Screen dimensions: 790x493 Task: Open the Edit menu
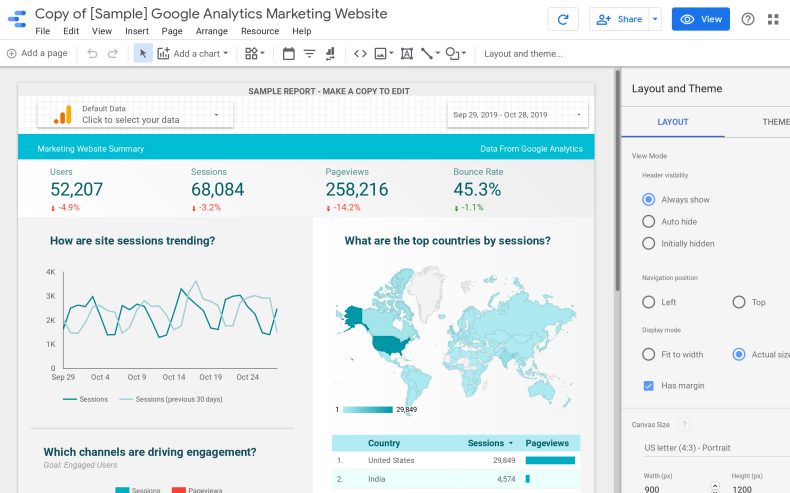coord(71,31)
